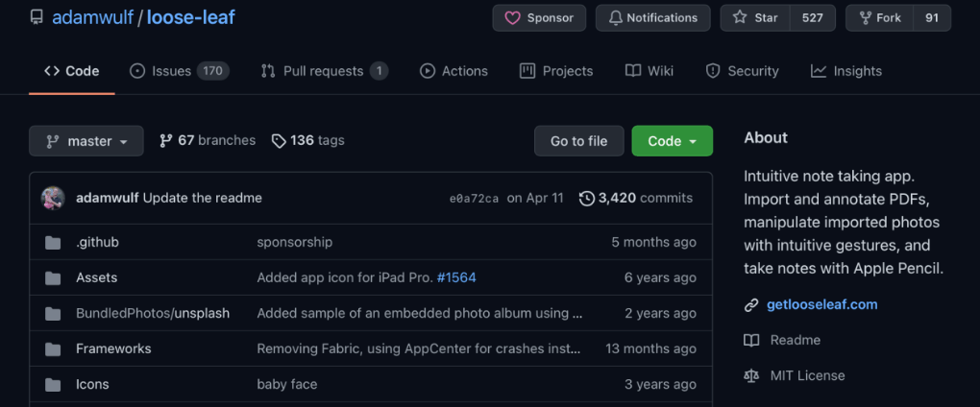Go to the Projects tab
The image size is (980, 407).
click(556, 71)
